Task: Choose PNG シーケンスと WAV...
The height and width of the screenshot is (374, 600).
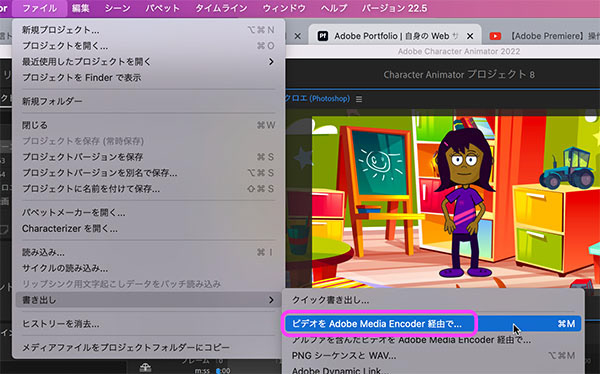Action: pyautogui.click(x=433, y=356)
